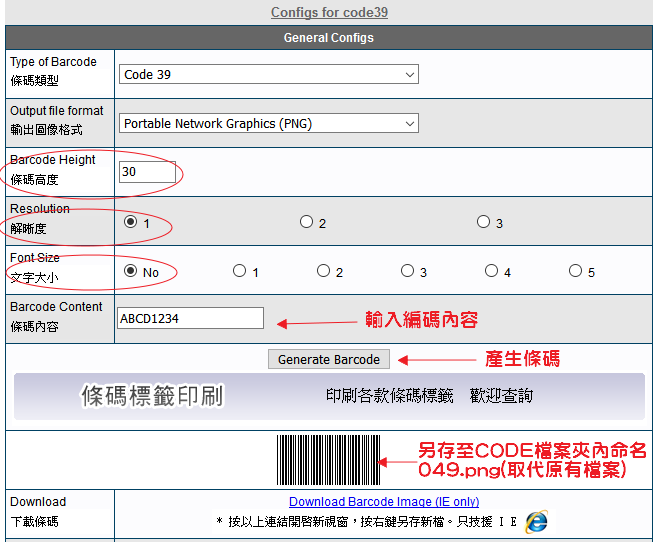The width and height of the screenshot is (654, 542).
Task: Select Font Size option 5
Action: click(575, 271)
